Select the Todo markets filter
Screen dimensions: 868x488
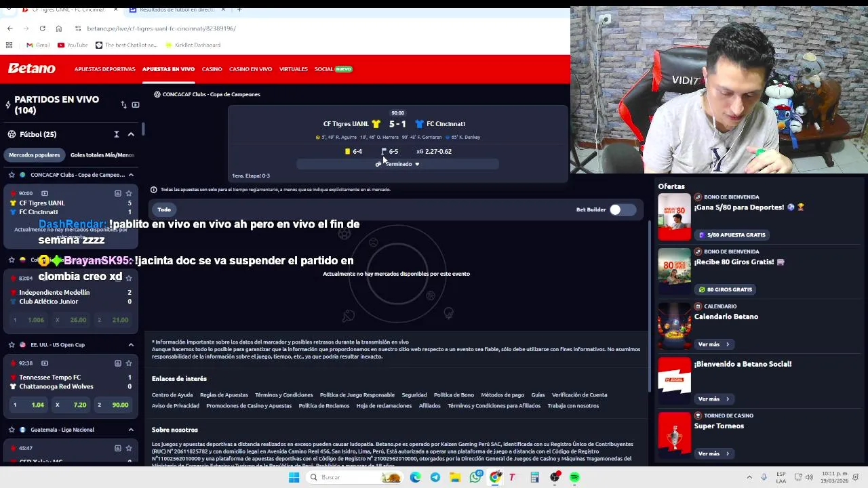164,209
